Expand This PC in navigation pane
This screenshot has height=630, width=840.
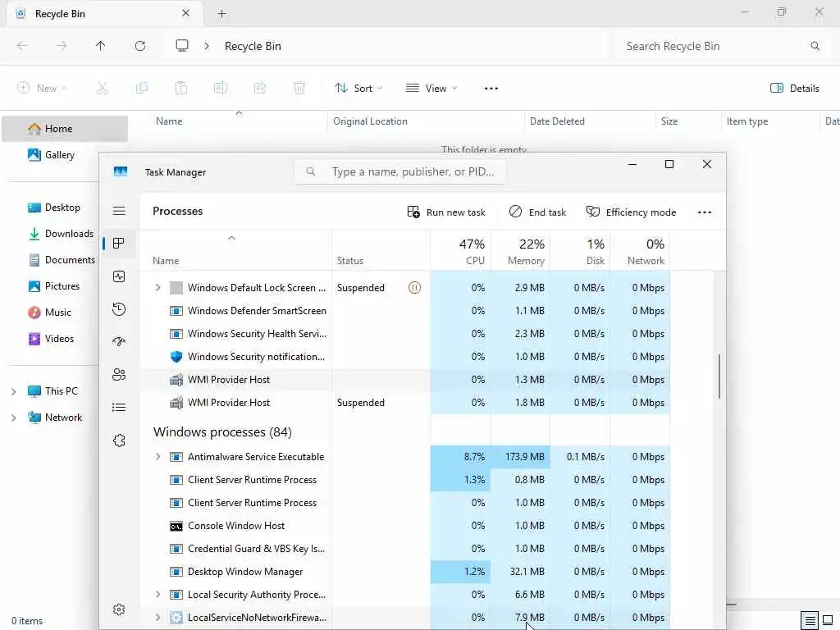pos(14,391)
